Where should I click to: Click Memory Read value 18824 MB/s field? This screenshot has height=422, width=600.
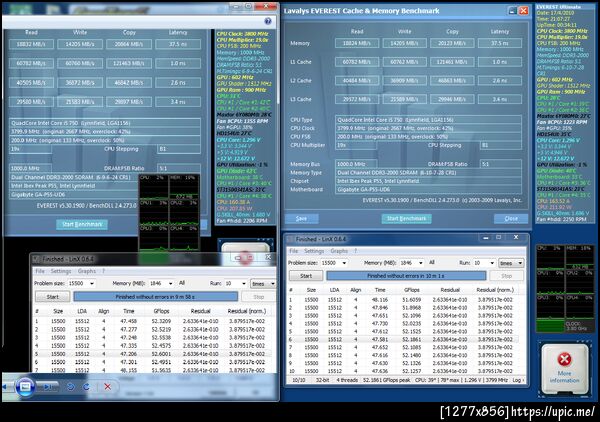357,43
